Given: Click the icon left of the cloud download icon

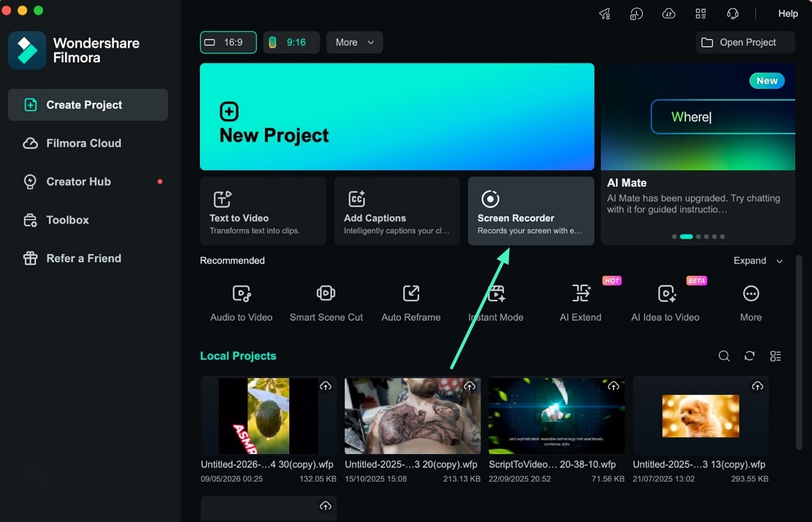Looking at the screenshot, I should pos(636,14).
